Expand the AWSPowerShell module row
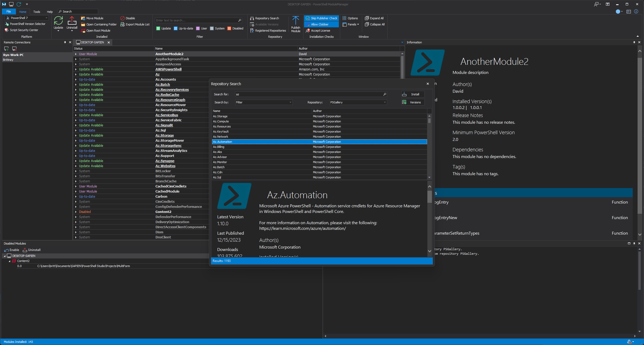The width and height of the screenshot is (644, 345). (x=76, y=69)
